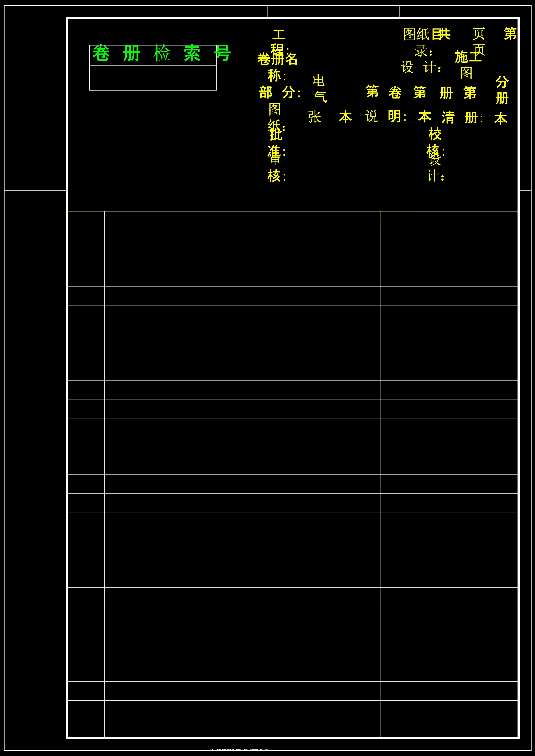
Task: Select the "设计:" label beside "施工图"
Action: tap(421, 67)
